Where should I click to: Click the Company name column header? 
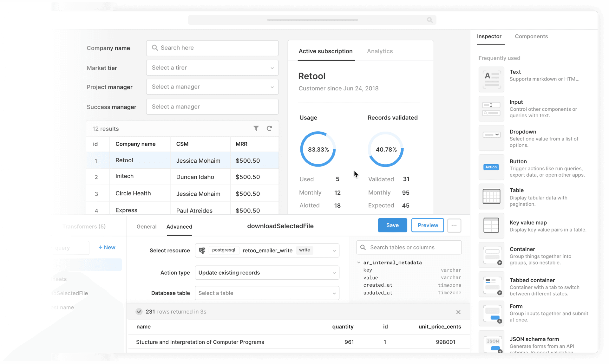135,144
